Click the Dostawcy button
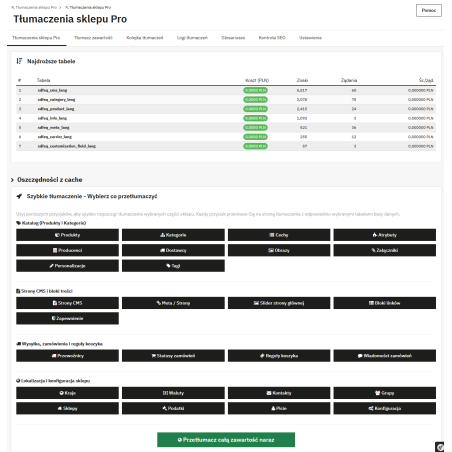 (173, 250)
